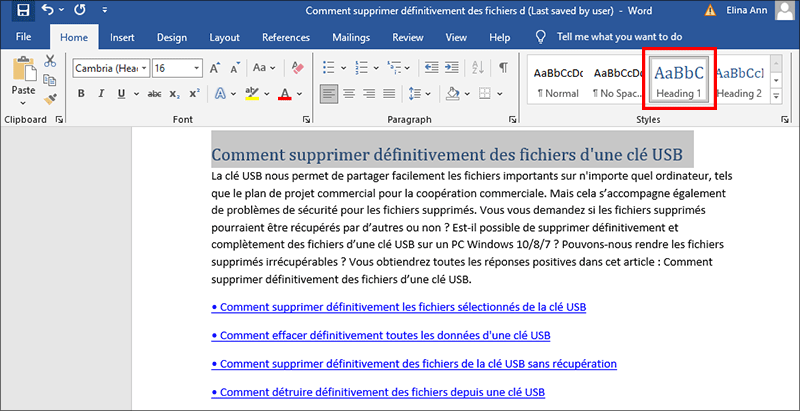800x411 pixels.
Task: Click the Justify alignment icon
Action: click(389, 94)
